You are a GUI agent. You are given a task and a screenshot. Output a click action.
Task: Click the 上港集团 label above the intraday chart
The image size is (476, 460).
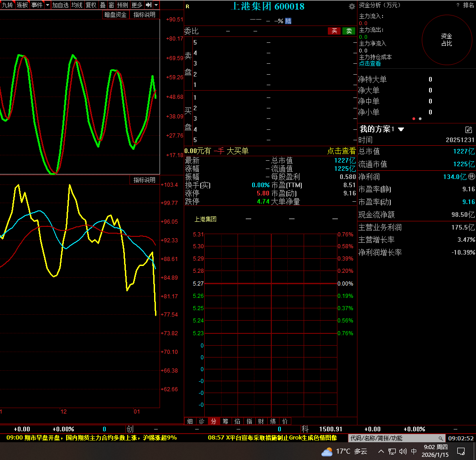[x=206, y=219]
